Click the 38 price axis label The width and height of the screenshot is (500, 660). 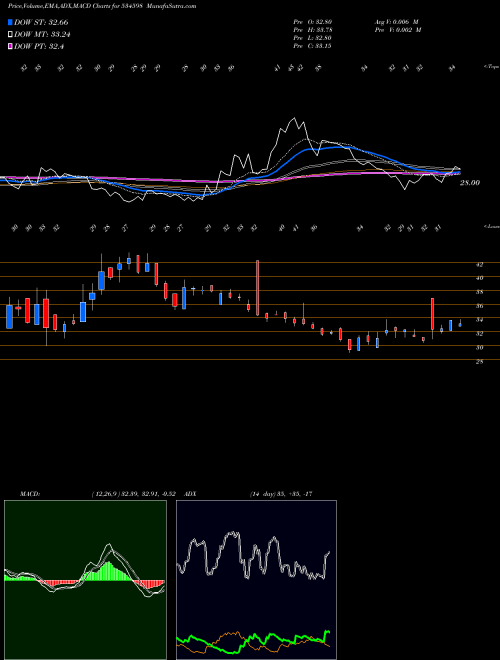click(x=479, y=292)
